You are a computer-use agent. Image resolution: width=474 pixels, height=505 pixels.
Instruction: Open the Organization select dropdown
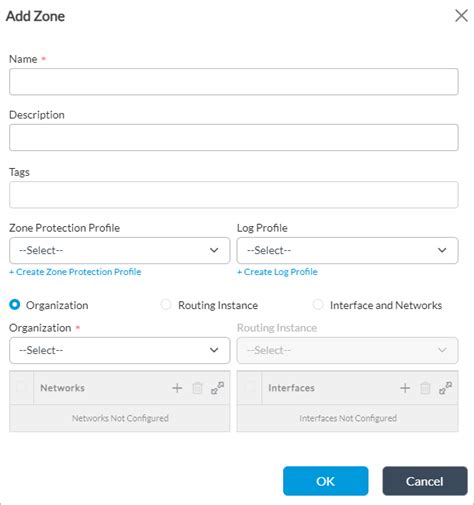click(x=120, y=350)
